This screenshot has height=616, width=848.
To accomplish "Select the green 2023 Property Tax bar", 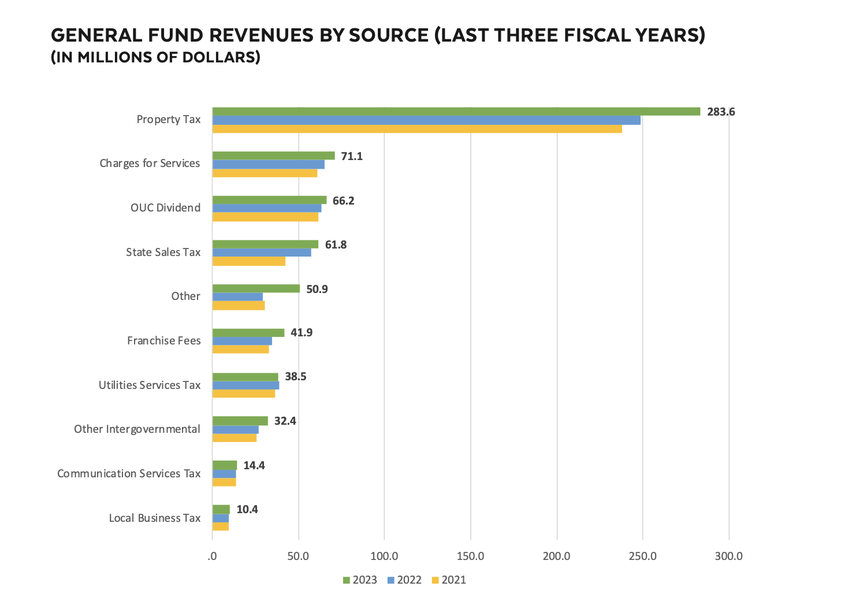I will tap(456, 112).
